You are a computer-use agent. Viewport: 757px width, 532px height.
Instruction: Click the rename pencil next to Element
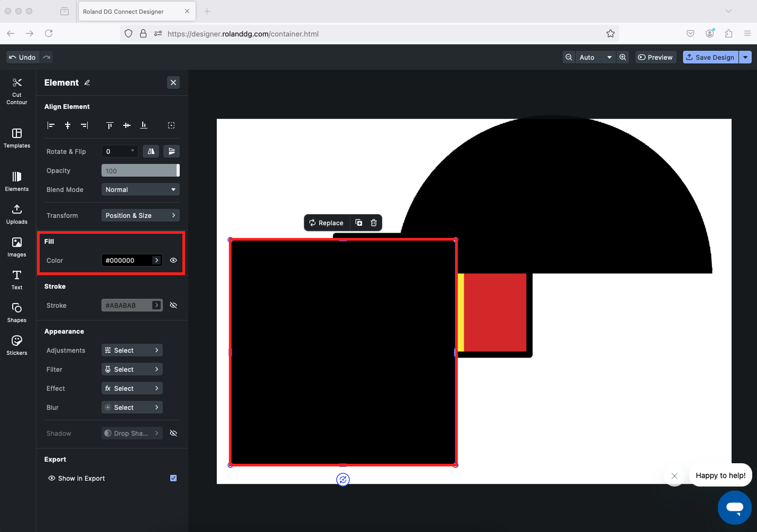coord(87,82)
